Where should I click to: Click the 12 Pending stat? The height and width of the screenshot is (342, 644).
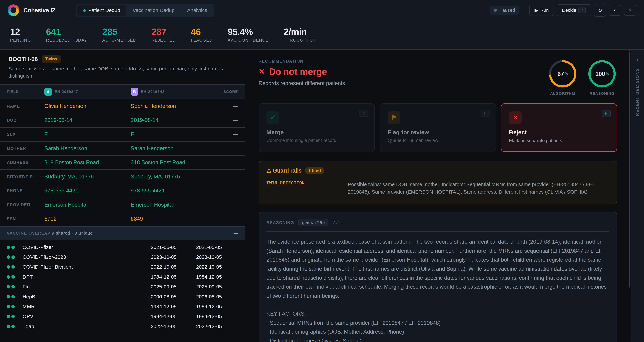tap(20, 35)
